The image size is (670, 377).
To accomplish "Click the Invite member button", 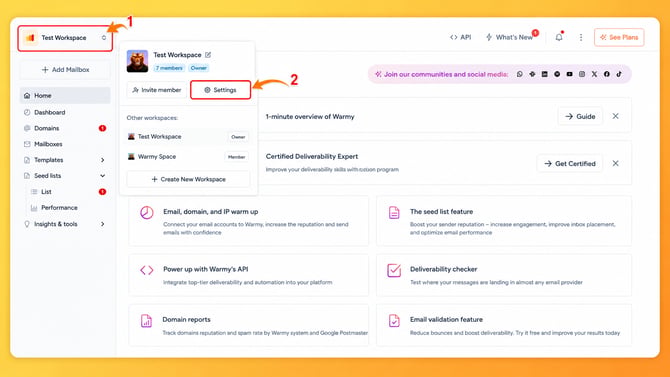I will pos(157,90).
